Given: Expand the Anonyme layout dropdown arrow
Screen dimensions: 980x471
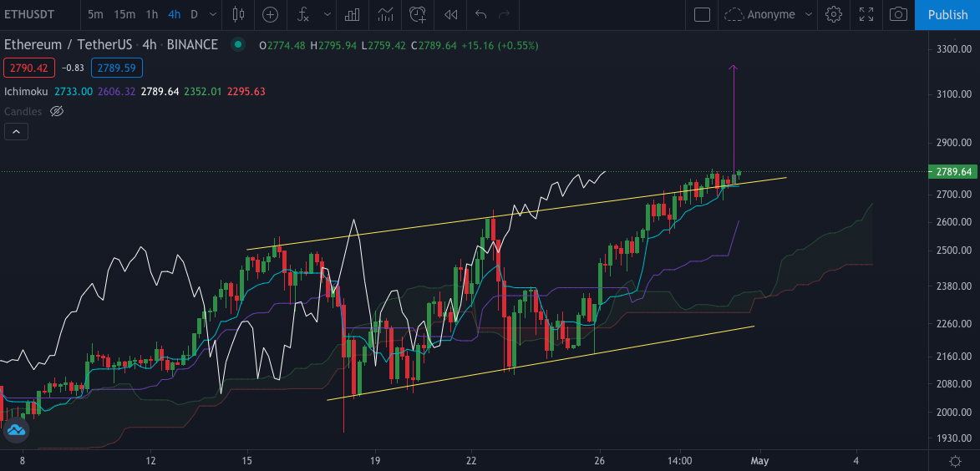Looking at the screenshot, I should click(809, 14).
